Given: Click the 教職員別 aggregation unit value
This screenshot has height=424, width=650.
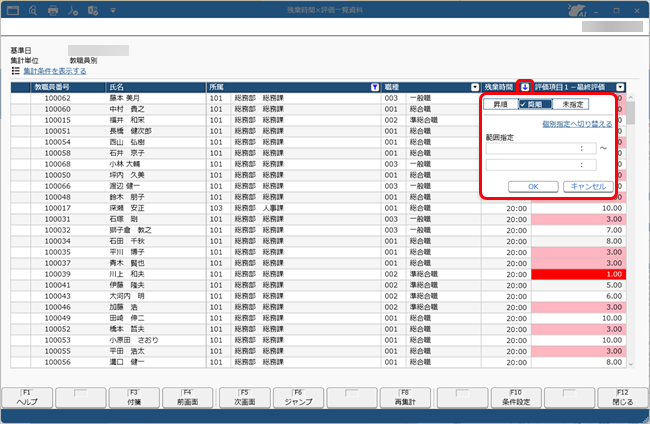Looking at the screenshot, I should coord(83,61).
